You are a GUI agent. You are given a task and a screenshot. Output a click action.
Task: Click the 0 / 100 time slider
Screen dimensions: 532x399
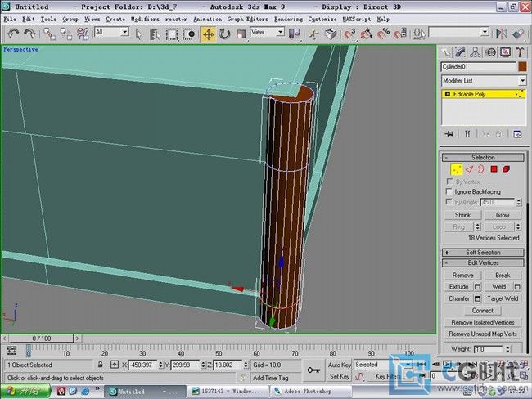point(42,338)
